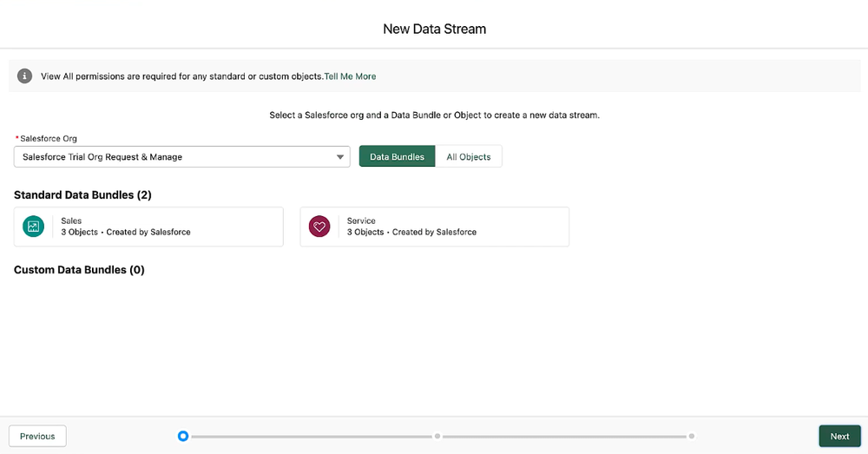
Task: Click the 'View All permissions are required' message
Action: click(x=182, y=76)
